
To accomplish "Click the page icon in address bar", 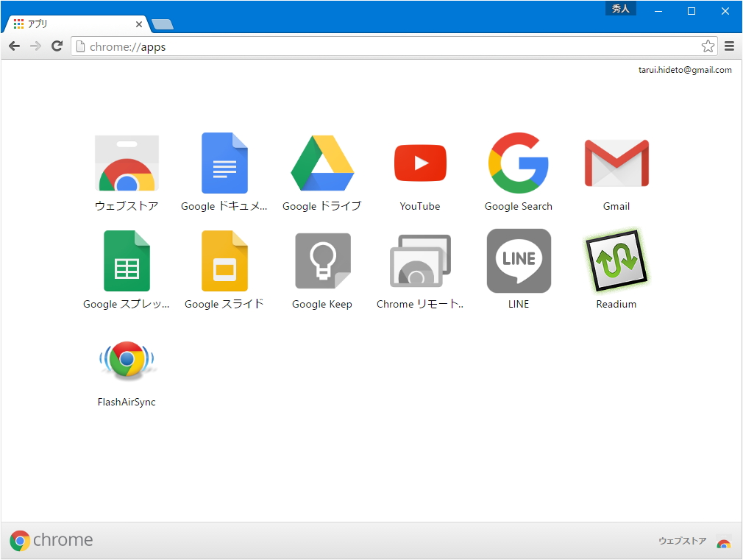I will click(81, 46).
